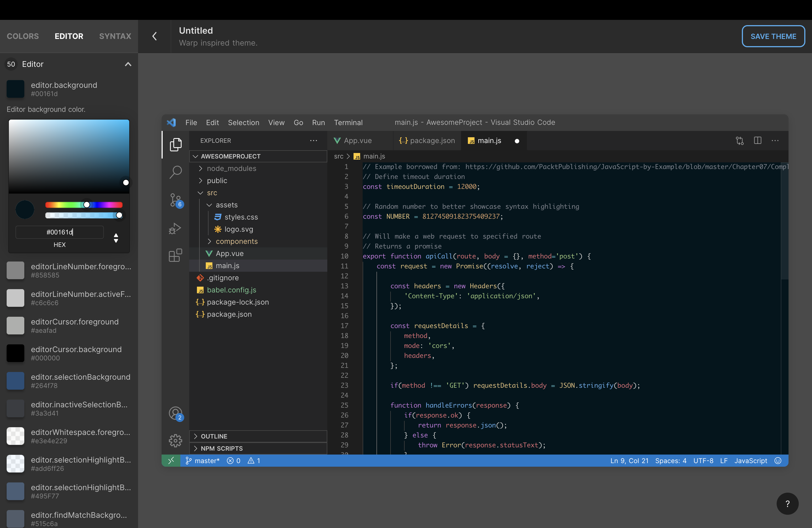Viewport: 812px width, 528px height.
Task: Click the back arrow beside Untitled title
Action: tap(155, 36)
